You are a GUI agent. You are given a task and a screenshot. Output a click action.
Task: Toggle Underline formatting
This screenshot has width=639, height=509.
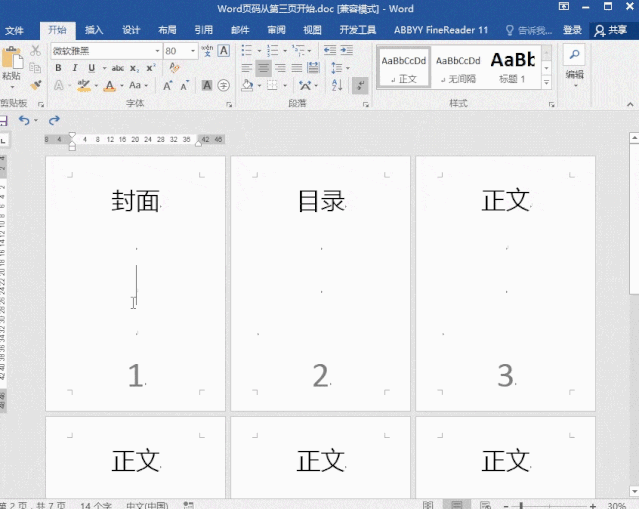pos(92,68)
